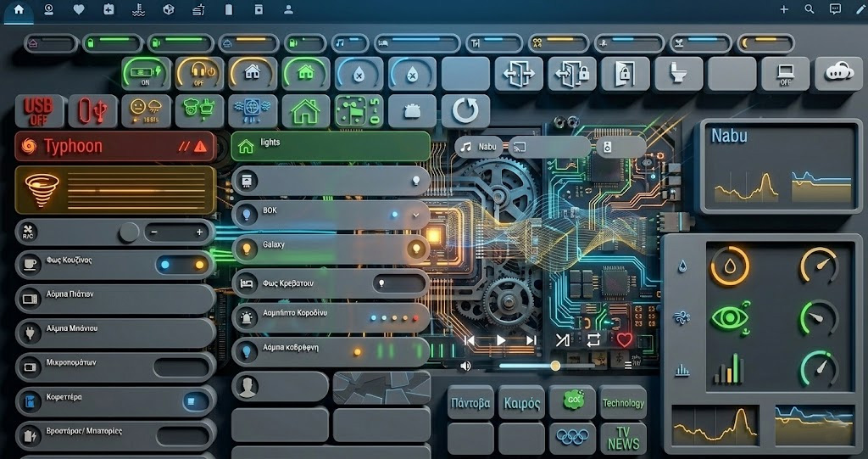Expand the BOK light chevron
This screenshot has height=459, width=868.
coord(415,216)
